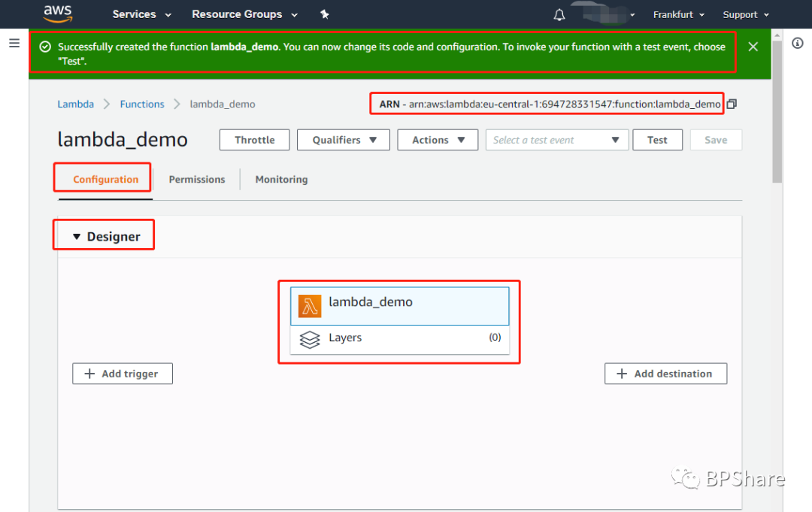Open the Services menu
Image resolution: width=812 pixels, height=512 pixels.
pyautogui.click(x=141, y=14)
